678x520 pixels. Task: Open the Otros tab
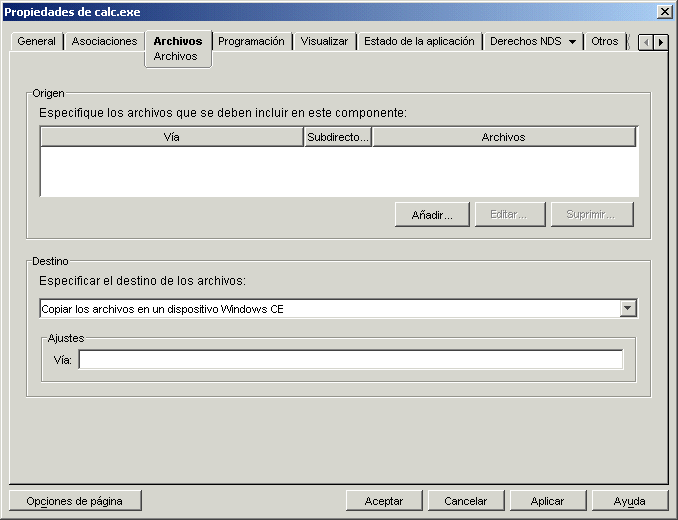coord(604,41)
